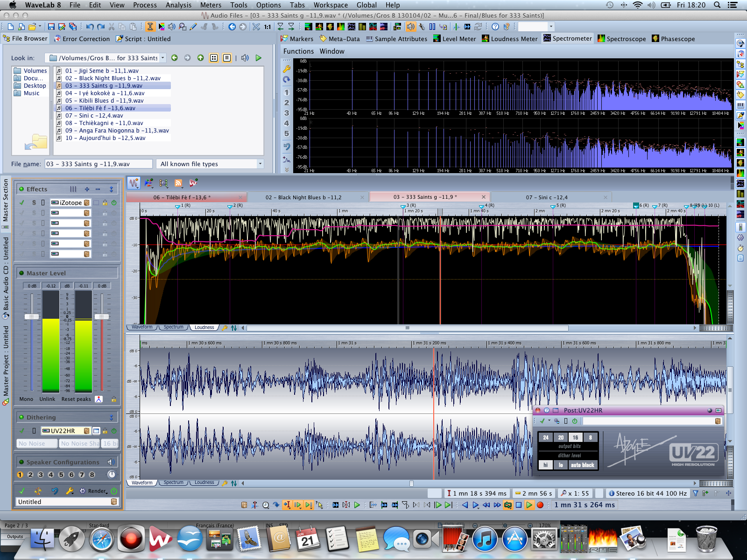The height and width of the screenshot is (560, 747).
Task: Select 16 output bits in UV22HR
Action: point(575,437)
